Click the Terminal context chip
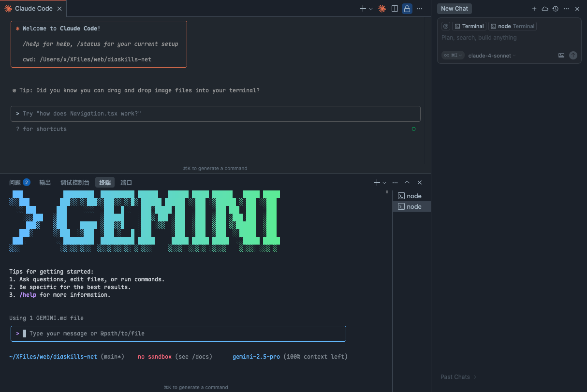 pos(469,26)
